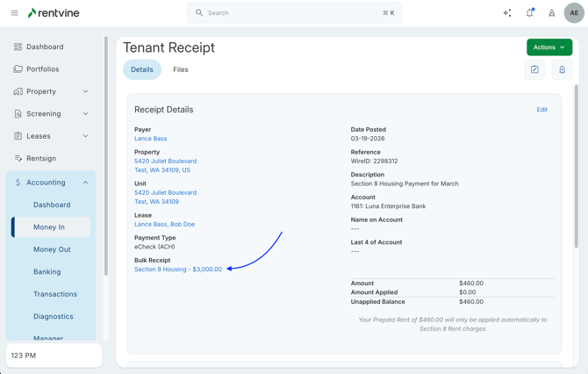Open the AI sparkle assistant icon
The width and height of the screenshot is (588, 374).
(507, 13)
